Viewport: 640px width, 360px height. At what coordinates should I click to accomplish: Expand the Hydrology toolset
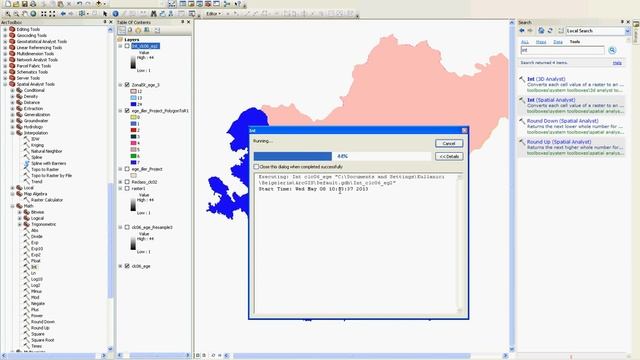[12, 127]
